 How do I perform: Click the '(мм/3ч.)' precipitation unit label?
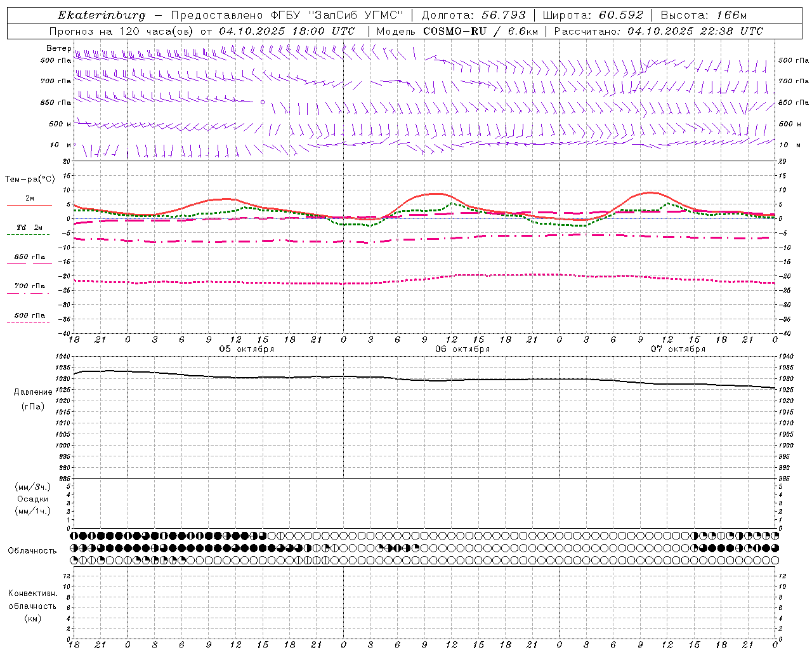point(33,487)
